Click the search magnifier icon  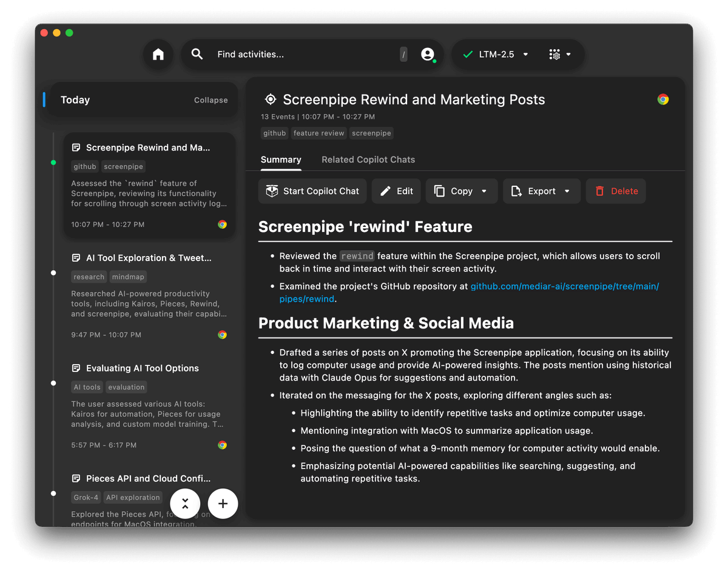[197, 54]
